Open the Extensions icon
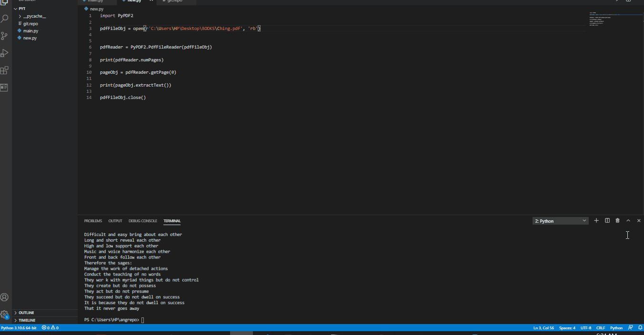 pos(5,70)
